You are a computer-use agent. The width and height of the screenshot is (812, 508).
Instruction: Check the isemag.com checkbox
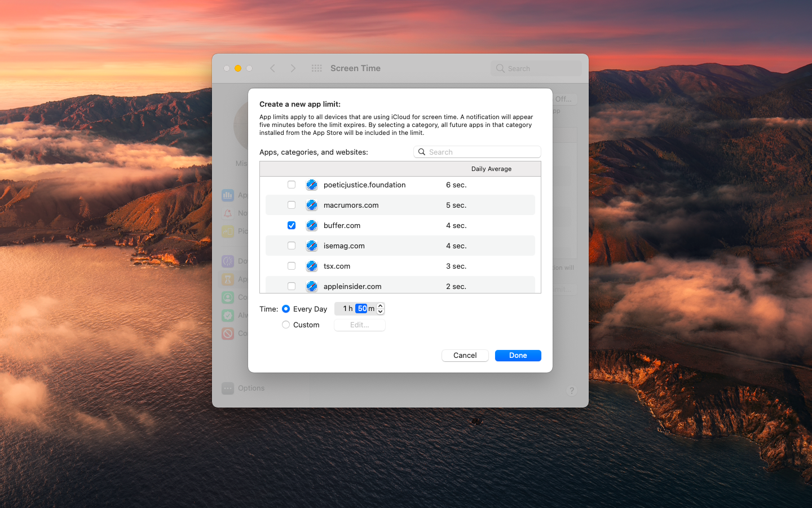pyautogui.click(x=292, y=246)
